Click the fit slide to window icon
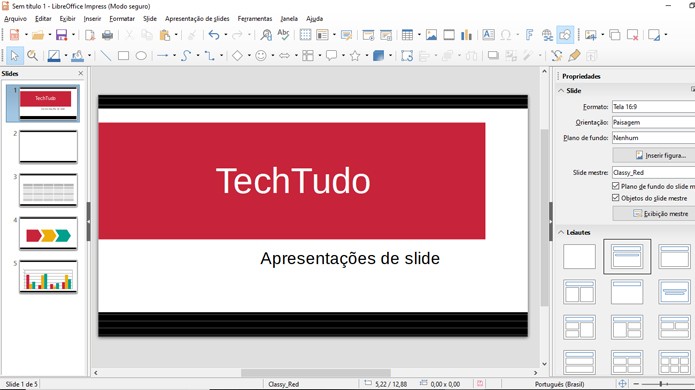 [x=622, y=384]
